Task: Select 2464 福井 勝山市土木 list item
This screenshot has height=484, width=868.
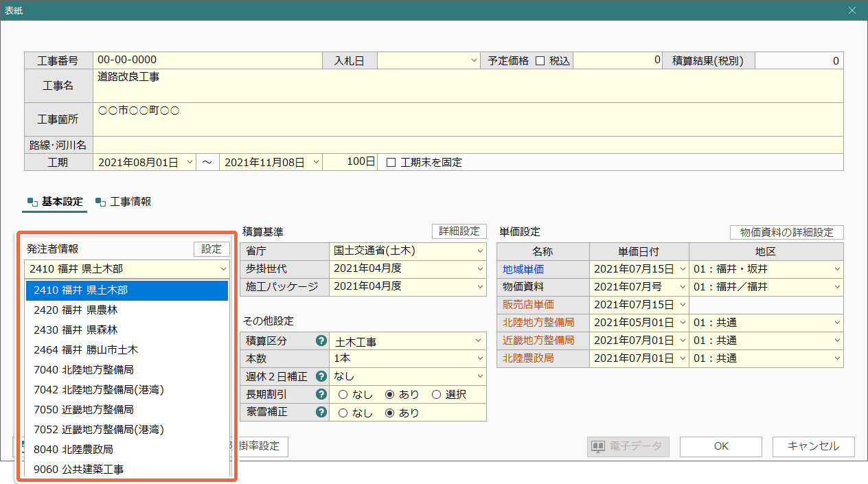Action: [x=127, y=350]
